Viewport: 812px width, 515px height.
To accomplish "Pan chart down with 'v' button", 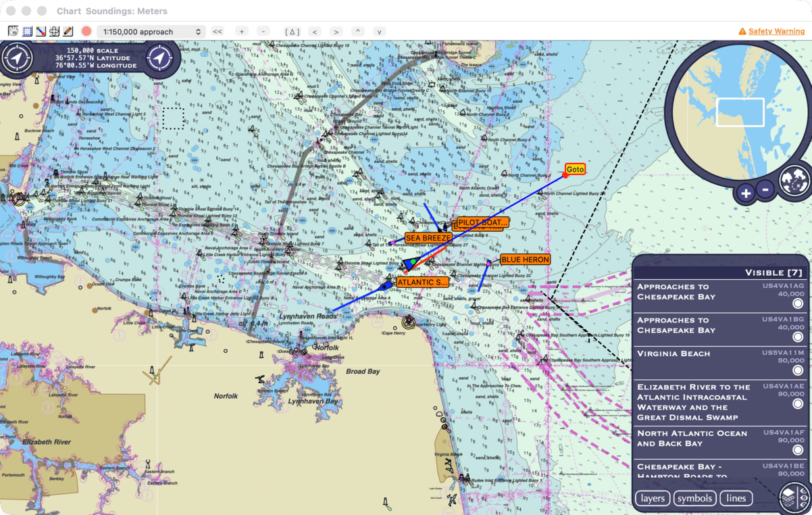I will coord(380,32).
